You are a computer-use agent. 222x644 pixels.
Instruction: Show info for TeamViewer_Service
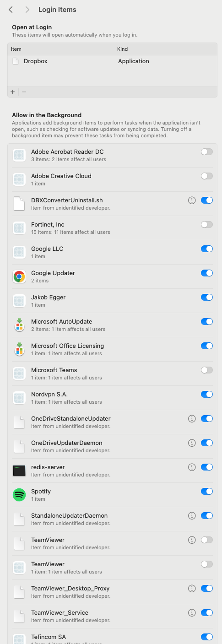[x=192, y=612]
